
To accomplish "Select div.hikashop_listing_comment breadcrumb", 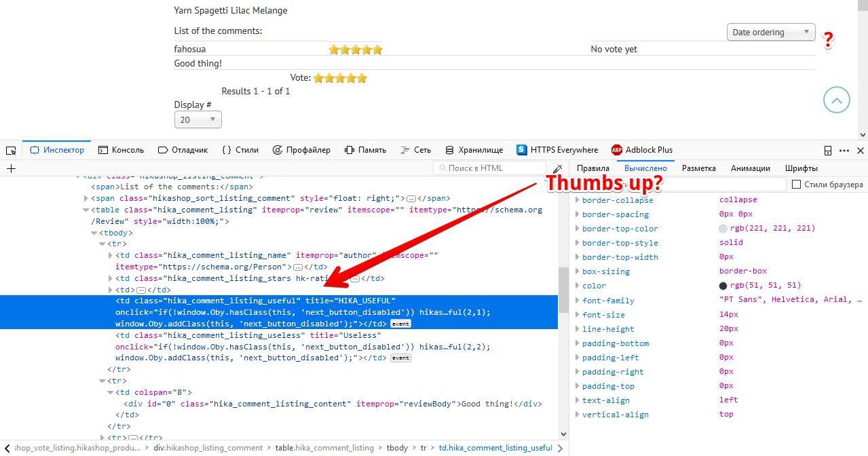I will point(208,448).
